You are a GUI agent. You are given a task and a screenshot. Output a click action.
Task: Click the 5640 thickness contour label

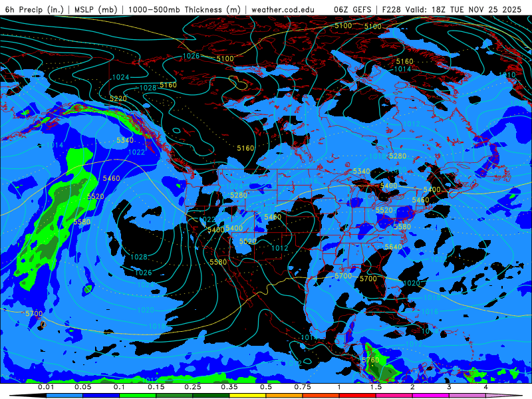[393, 247]
